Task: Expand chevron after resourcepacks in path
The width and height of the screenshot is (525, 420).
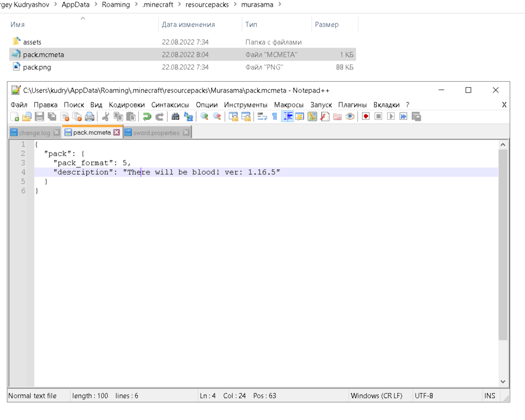Action: click(235, 4)
